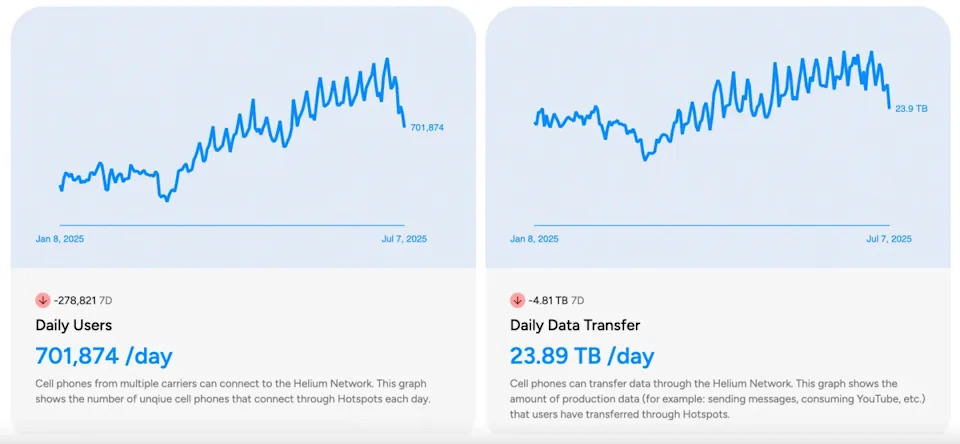The image size is (960, 444).
Task: Click the Daily Data Transfer description paragraph
Action: pyautogui.click(x=703, y=399)
